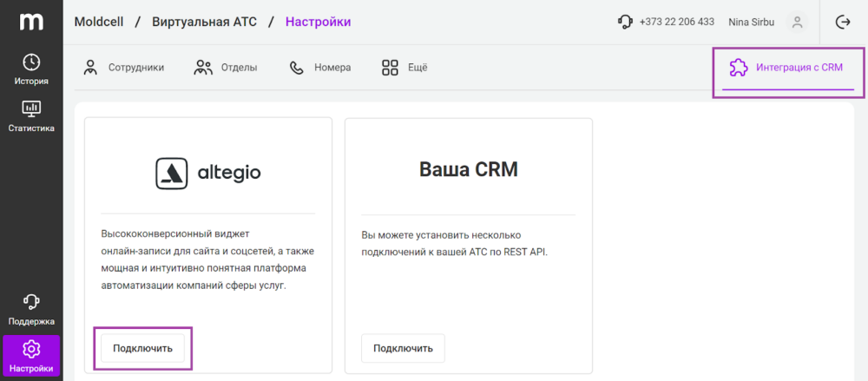
Task: Open the История clock icon
Action: pos(31,62)
